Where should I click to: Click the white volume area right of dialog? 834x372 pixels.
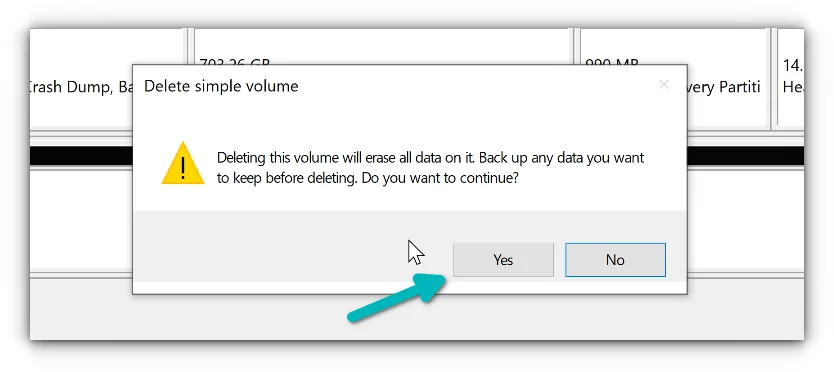click(746, 219)
